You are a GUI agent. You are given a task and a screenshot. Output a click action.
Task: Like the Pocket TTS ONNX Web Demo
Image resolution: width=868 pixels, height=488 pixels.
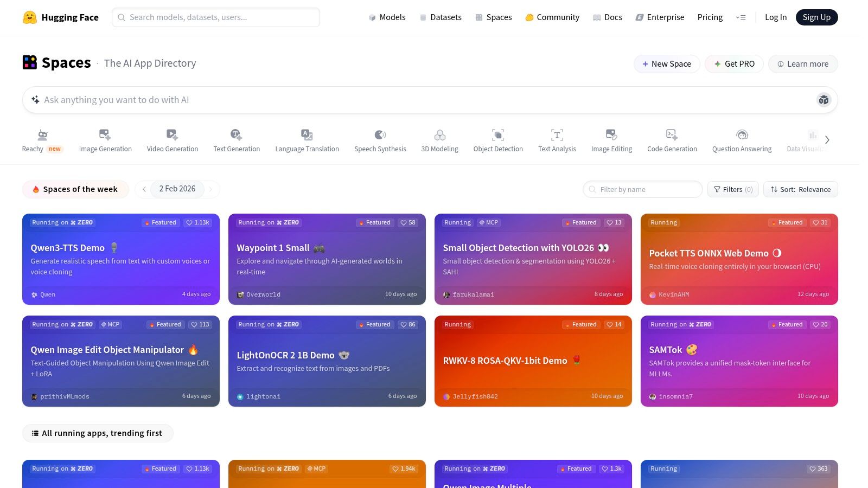(x=820, y=222)
